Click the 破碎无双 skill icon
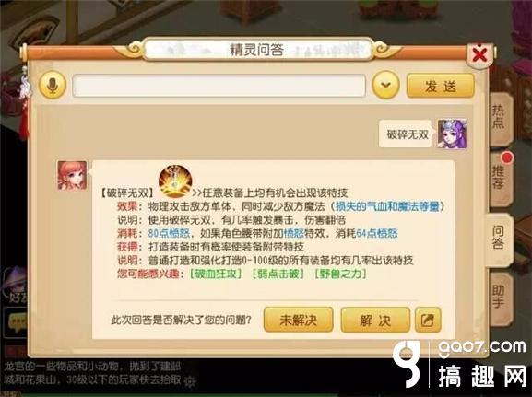The height and width of the screenshot is (397, 532). (x=175, y=181)
